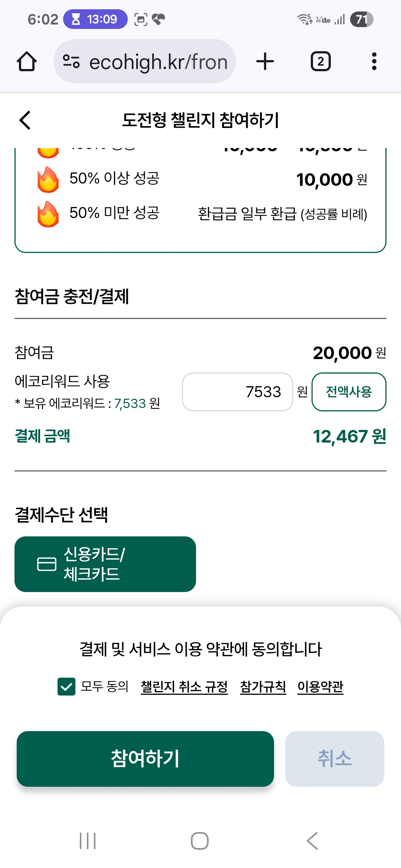Select 신용카드/체크카드 payment method
This screenshot has width=401, height=868.
click(105, 564)
